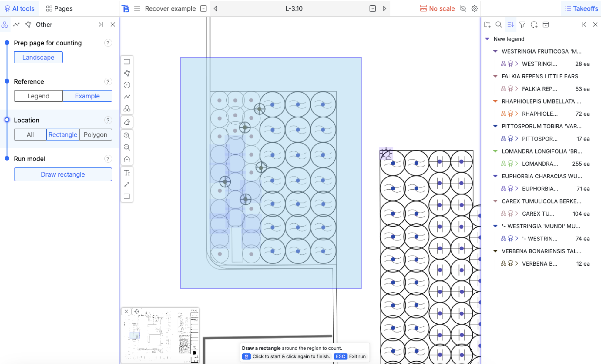Viewport: 601px width, 364px height.
Task: Set location to All
Action: pyautogui.click(x=30, y=134)
